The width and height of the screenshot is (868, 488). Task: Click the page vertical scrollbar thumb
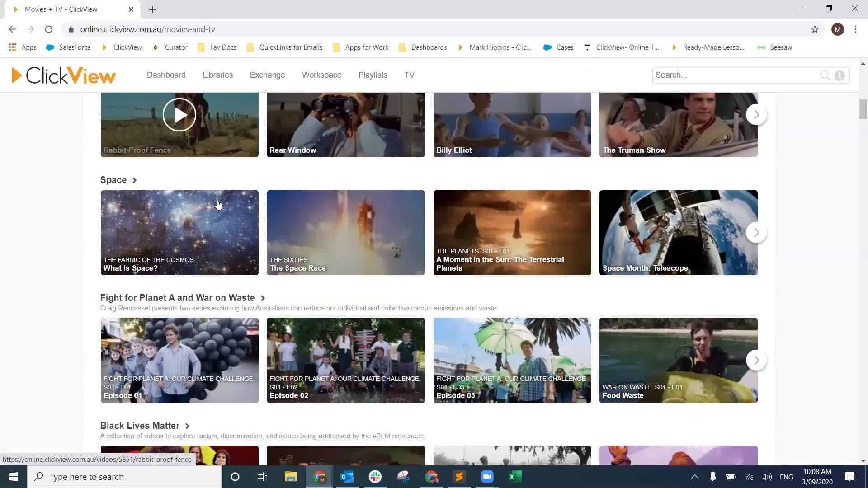pos(863,109)
